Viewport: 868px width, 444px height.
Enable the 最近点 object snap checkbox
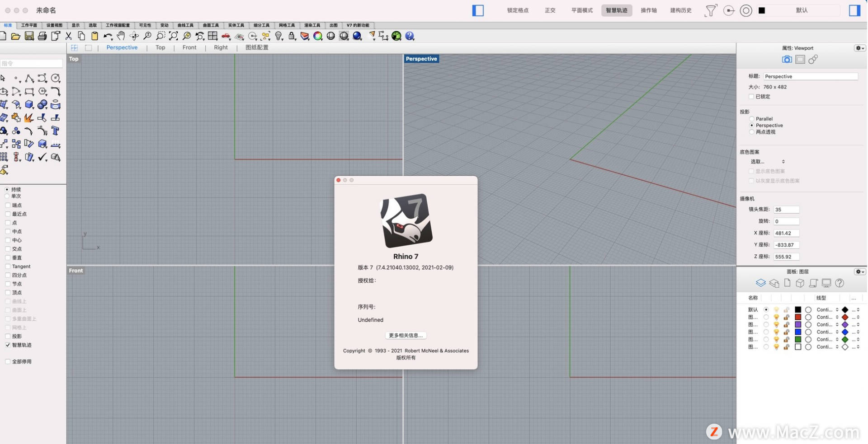(x=8, y=214)
